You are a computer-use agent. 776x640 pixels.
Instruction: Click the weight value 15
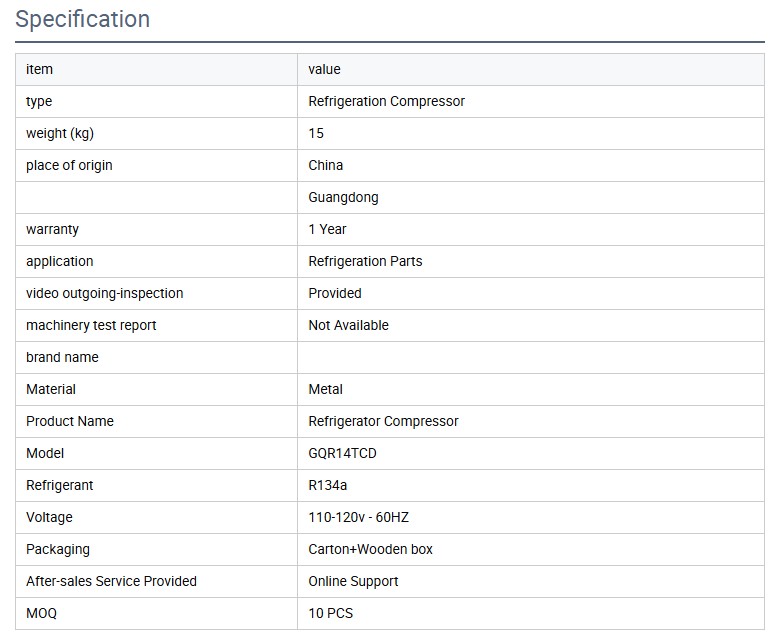[x=316, y=133]
